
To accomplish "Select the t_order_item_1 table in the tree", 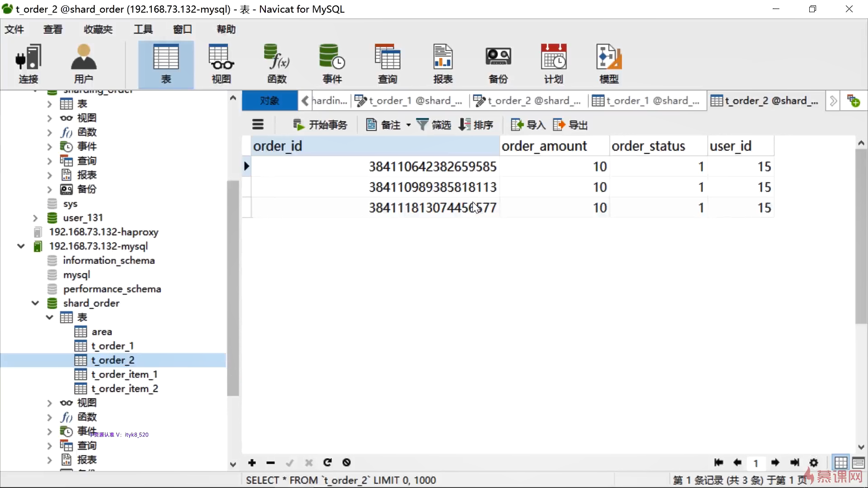I will coord(124,374).
